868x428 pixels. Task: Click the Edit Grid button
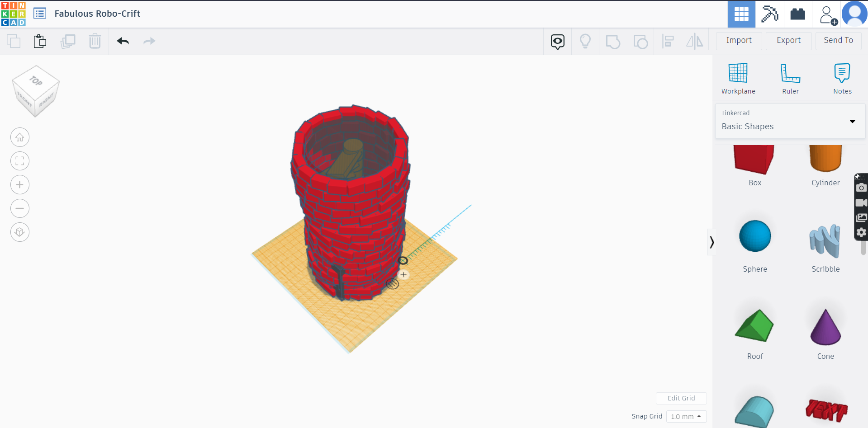(x=681, y=398)
